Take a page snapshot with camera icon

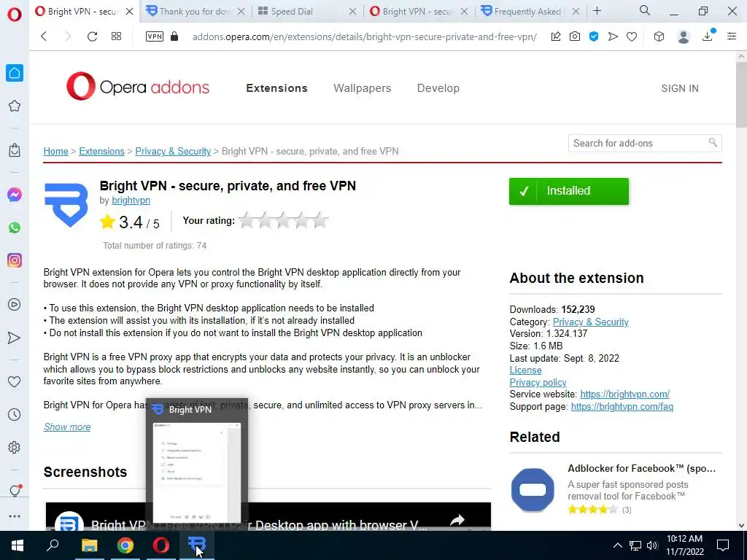coord(575,36)
